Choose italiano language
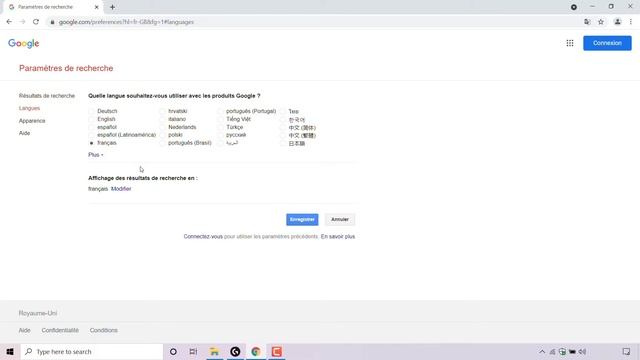This screenshot has width=640, height=360. point(162,119)
